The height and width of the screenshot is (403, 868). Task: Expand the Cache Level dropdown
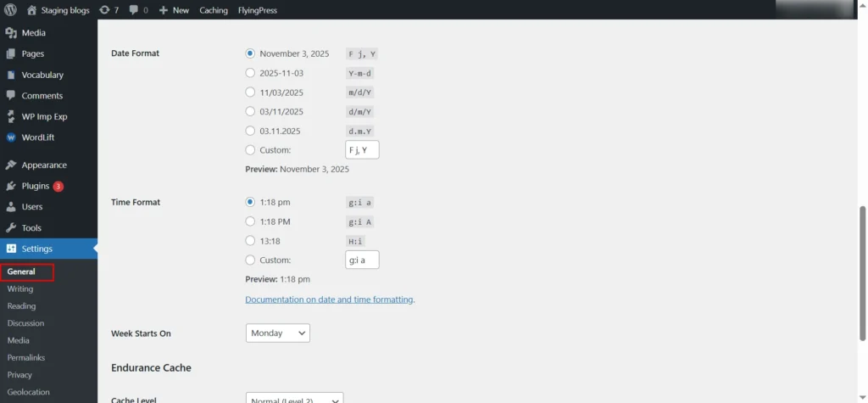[x=294, y=399]
